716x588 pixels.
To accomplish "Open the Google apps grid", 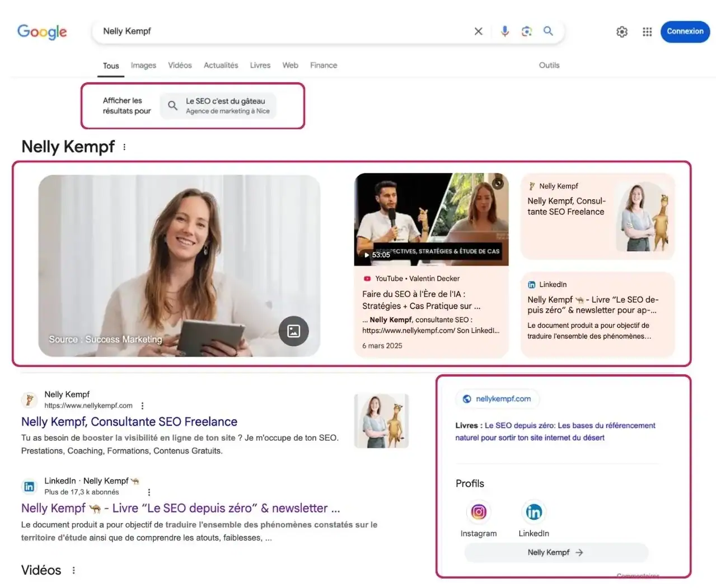I will pyautogui.click(x=647, y=32).
